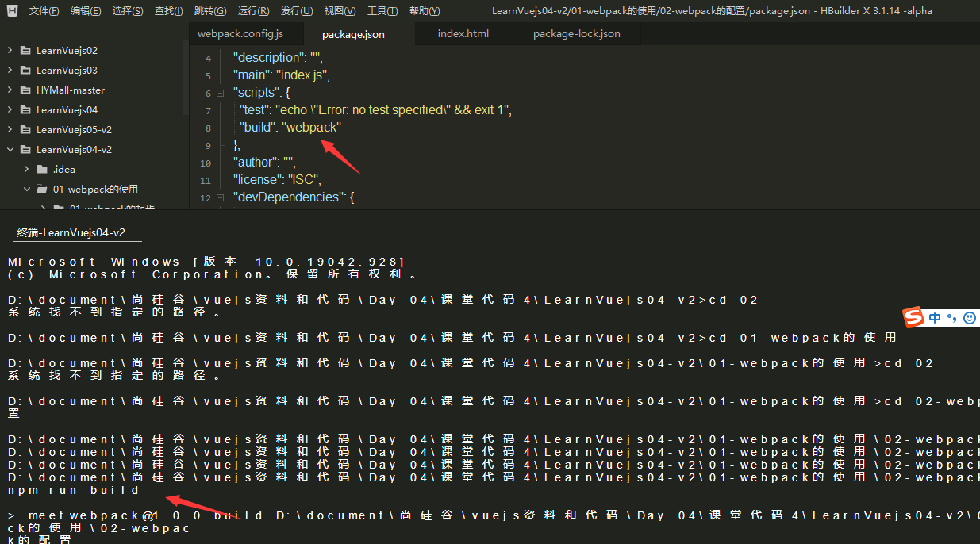Click line number 11 in the gutter

pos(206,181)
